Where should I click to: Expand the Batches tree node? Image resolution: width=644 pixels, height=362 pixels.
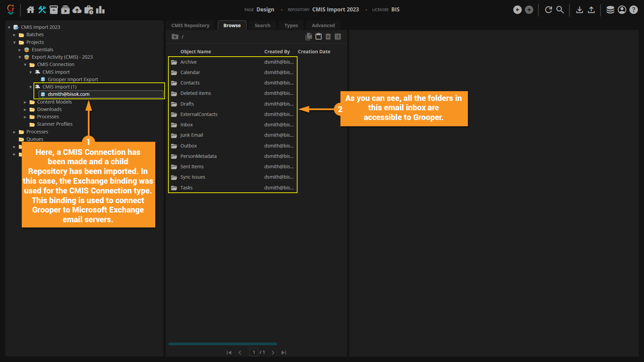14,35
